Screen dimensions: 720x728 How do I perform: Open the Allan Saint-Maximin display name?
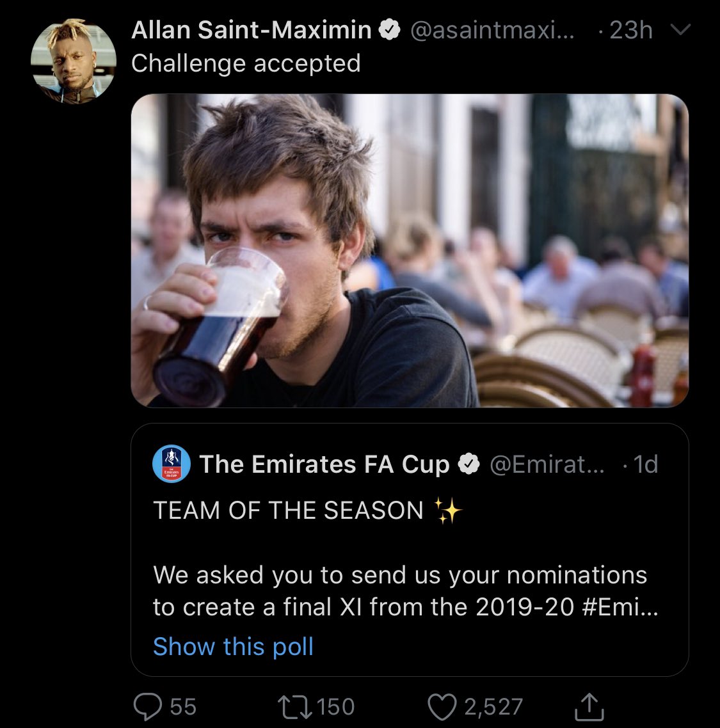point(252,30)
